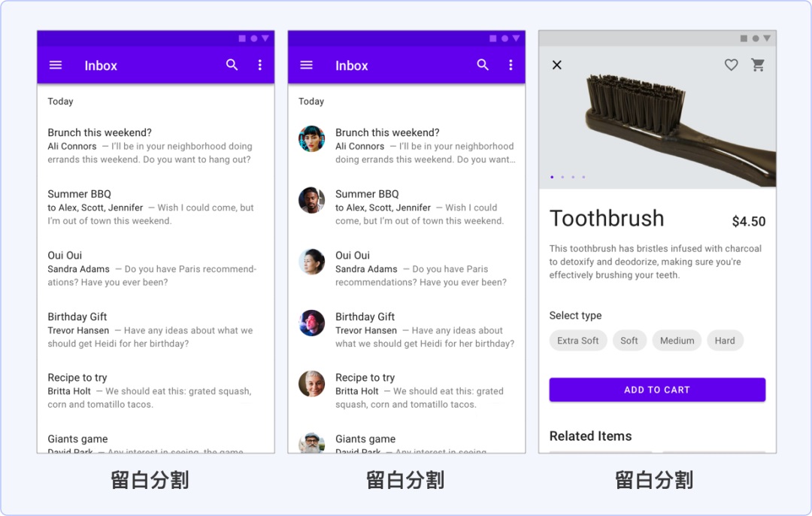Click search icon in avatar Inbox screen

coord(483,65)
